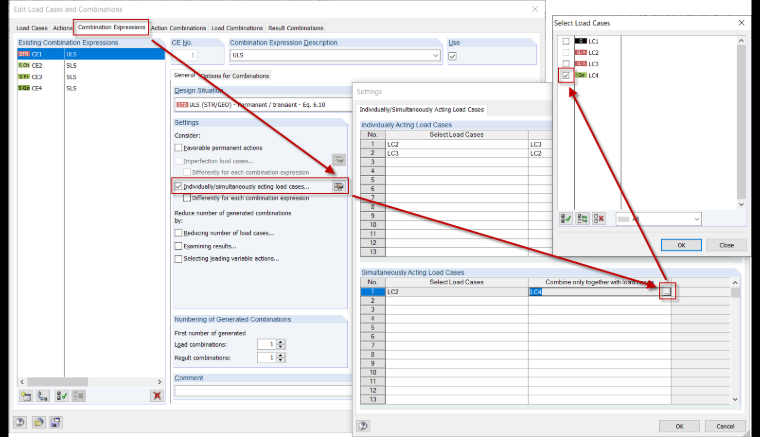Select CE2 SLS combination expression row
This screenshot has height=437, width=760.
[91, 65]
